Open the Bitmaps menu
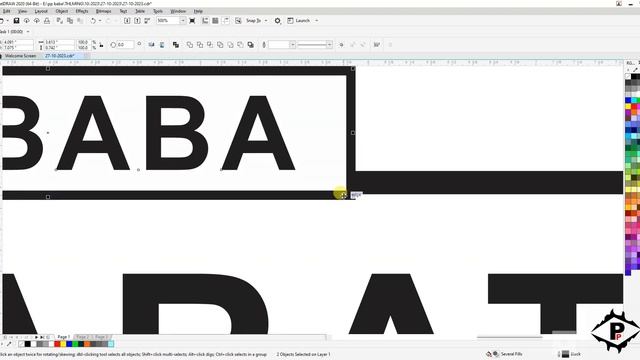 coord(103,11)
